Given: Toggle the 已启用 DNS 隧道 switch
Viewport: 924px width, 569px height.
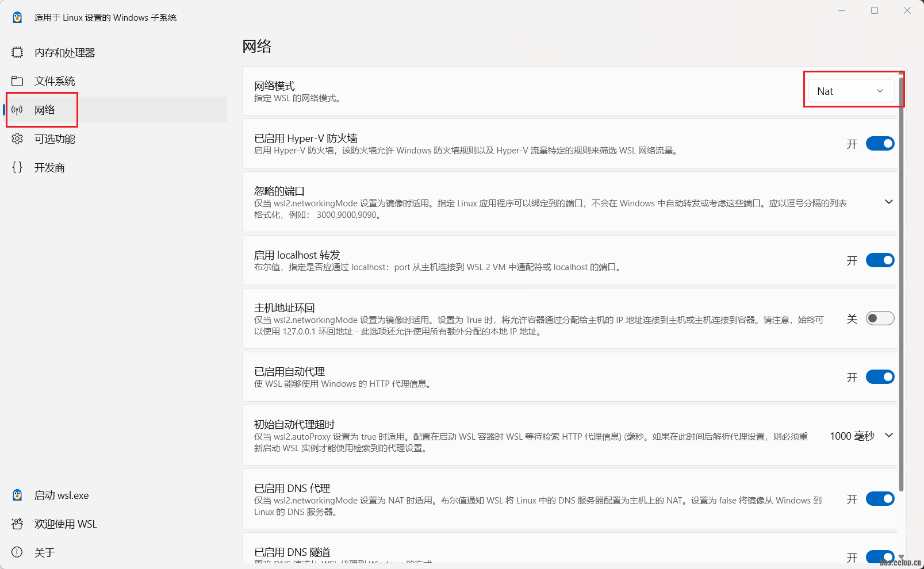Looking at the screenshot, I should (880, 557).
